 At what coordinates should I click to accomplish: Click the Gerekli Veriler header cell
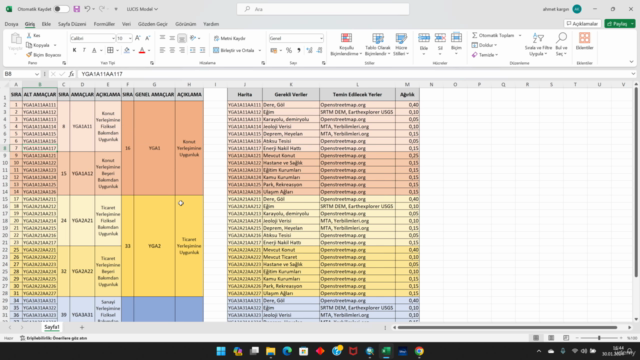(x=291, y=94)
